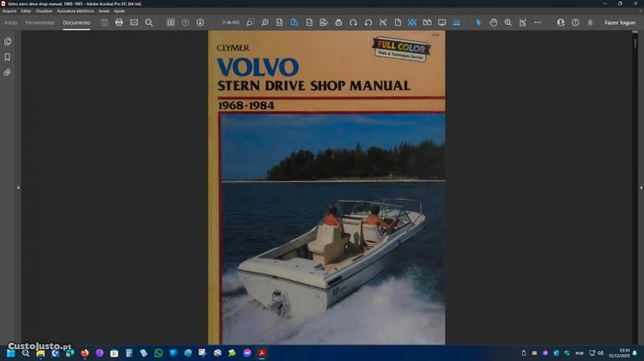
Task: Open the Attachments paperclip panel
Action: [8, 72]
